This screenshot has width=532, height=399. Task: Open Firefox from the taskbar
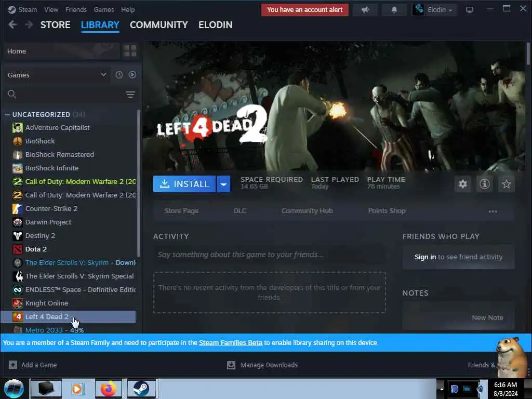[108, 389]
